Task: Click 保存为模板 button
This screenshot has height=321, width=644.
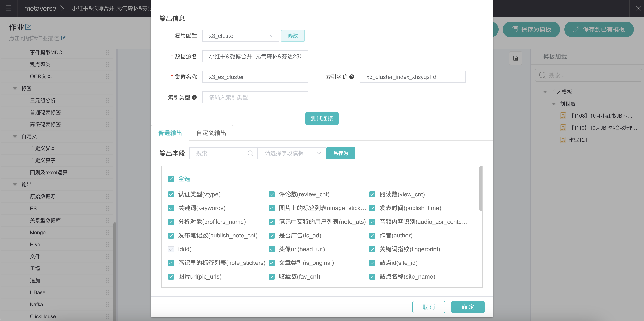Action: click(x=531, y=30)
